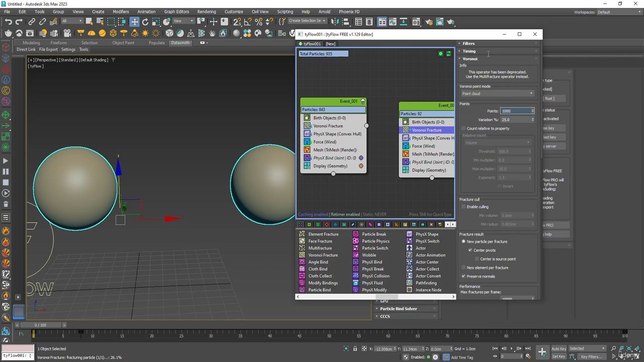Select the Select and Link tool

coord(32,22)
